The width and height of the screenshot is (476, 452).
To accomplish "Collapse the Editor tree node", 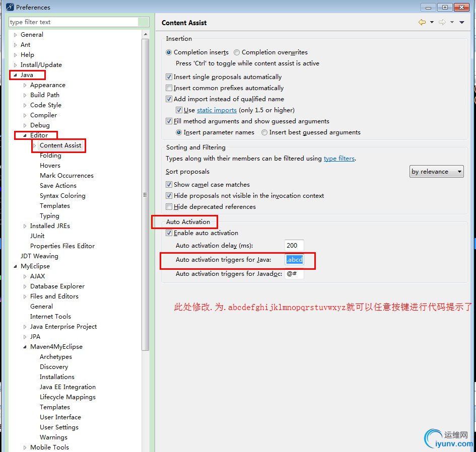I will coord(25,135).
